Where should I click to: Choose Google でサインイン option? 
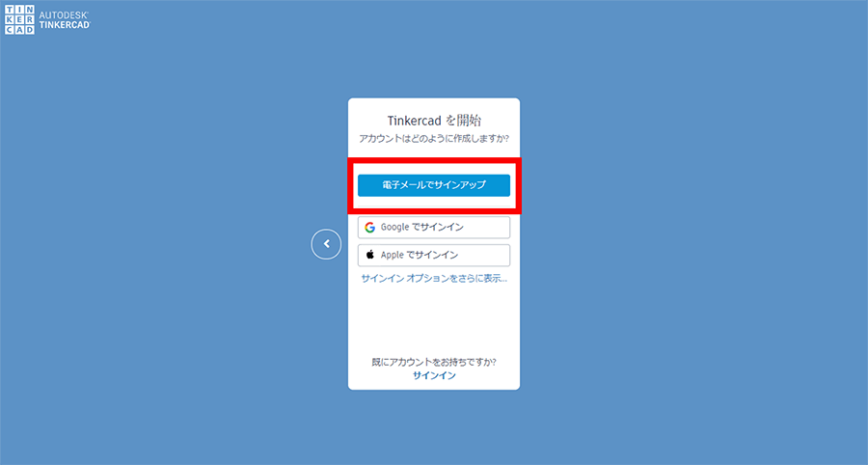pos(434,228)
